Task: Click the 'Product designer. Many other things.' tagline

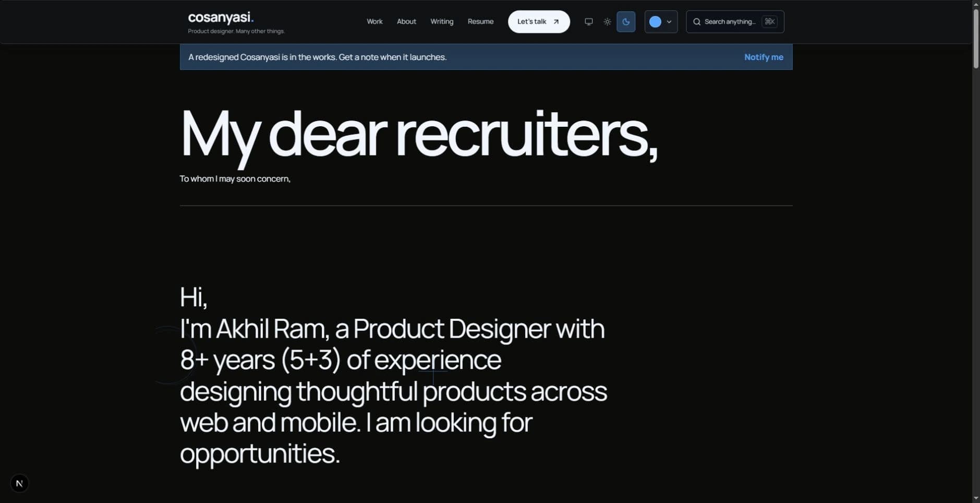Action: [x=236, y=31]
